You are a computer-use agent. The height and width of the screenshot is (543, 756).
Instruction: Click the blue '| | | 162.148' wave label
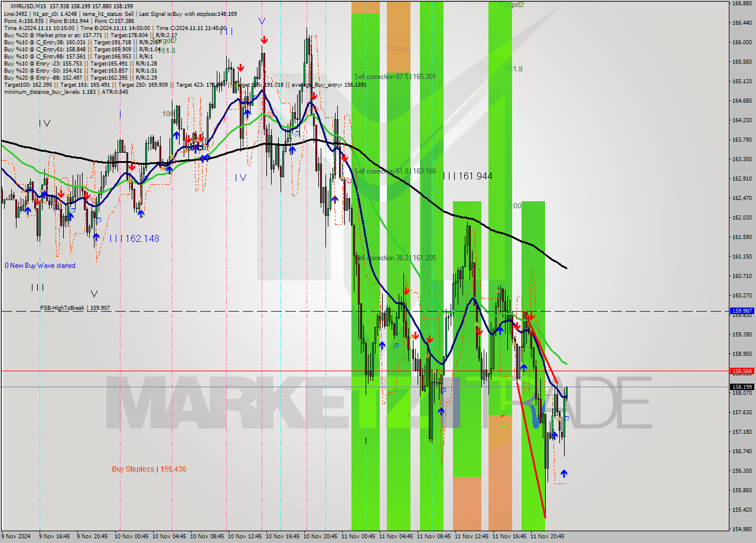coord(134,239)
